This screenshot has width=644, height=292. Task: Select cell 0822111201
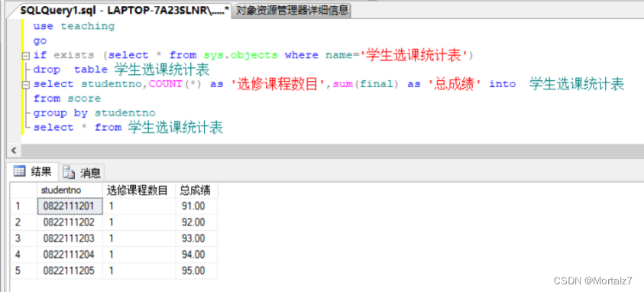tap(70, 206)
